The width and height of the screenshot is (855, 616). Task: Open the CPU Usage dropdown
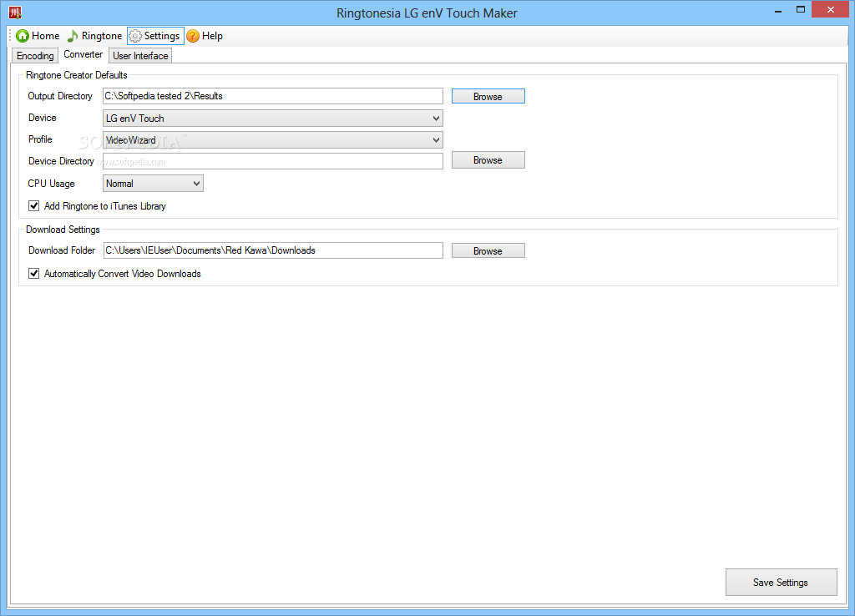coord(154,184)
